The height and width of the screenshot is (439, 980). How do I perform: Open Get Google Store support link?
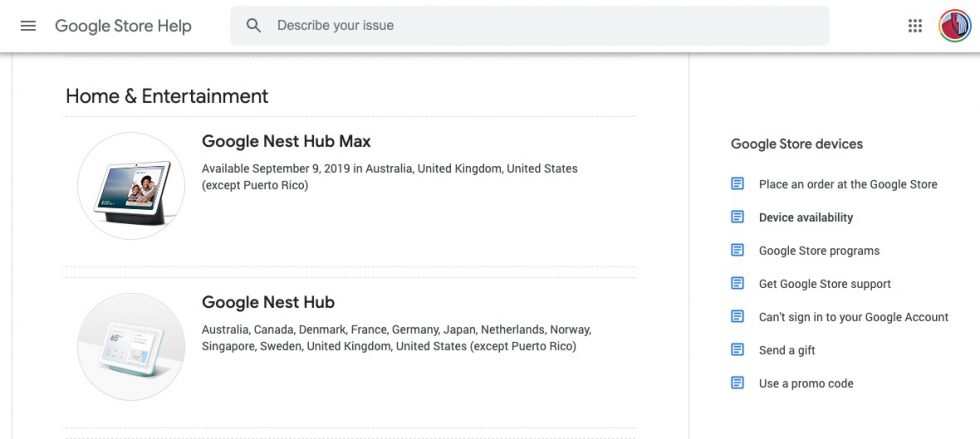point(825,284)
